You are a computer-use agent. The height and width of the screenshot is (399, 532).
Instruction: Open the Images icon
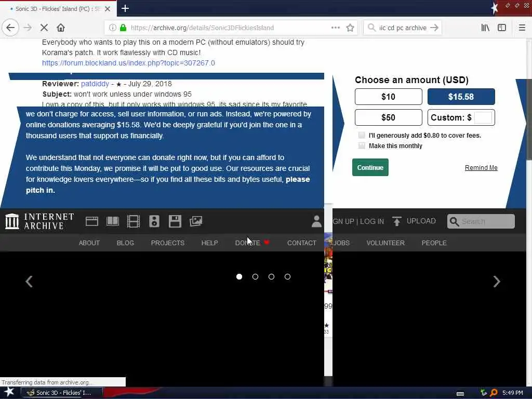[x=196, y=221]
